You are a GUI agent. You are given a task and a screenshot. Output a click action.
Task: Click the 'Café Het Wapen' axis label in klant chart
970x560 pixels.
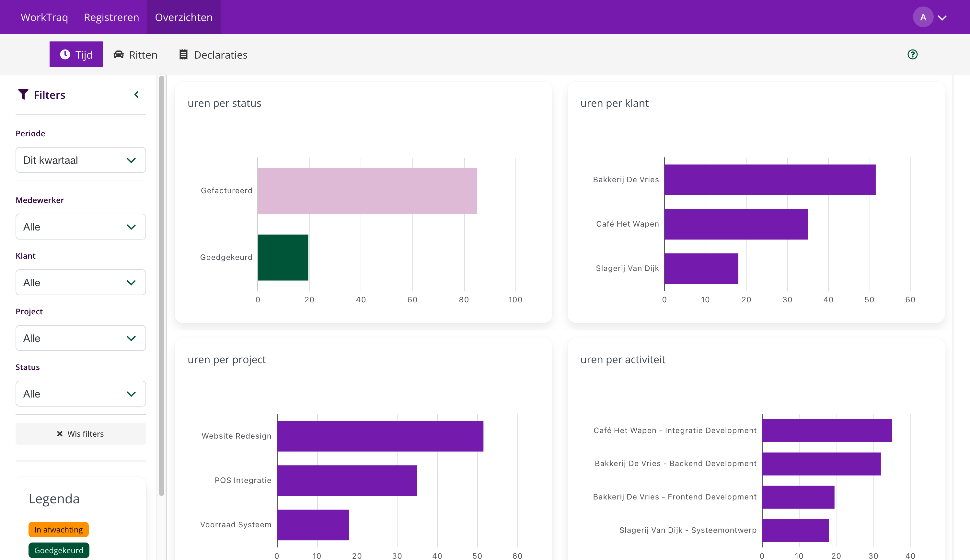pyautogui.click(x=628, y=224)
